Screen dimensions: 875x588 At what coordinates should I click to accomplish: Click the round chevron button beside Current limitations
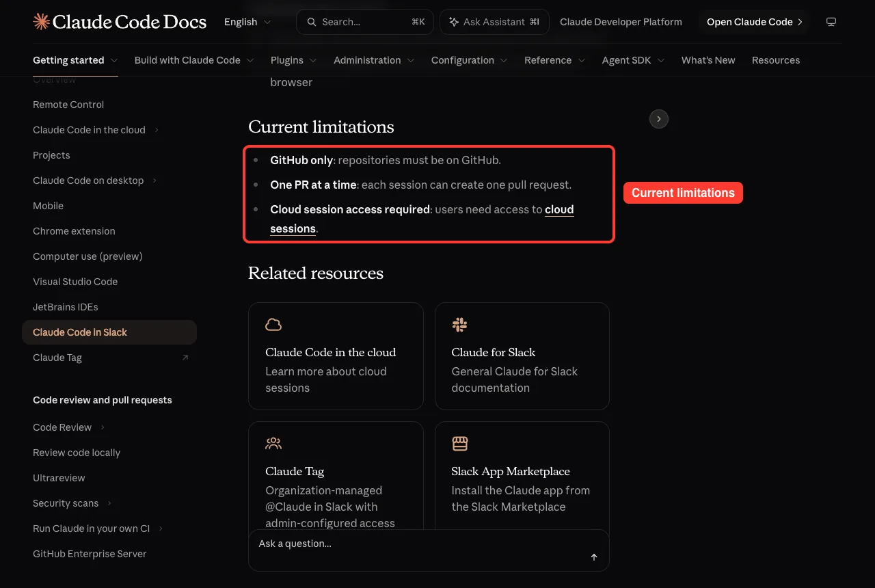pyautogui.click(x=659, y=119)
